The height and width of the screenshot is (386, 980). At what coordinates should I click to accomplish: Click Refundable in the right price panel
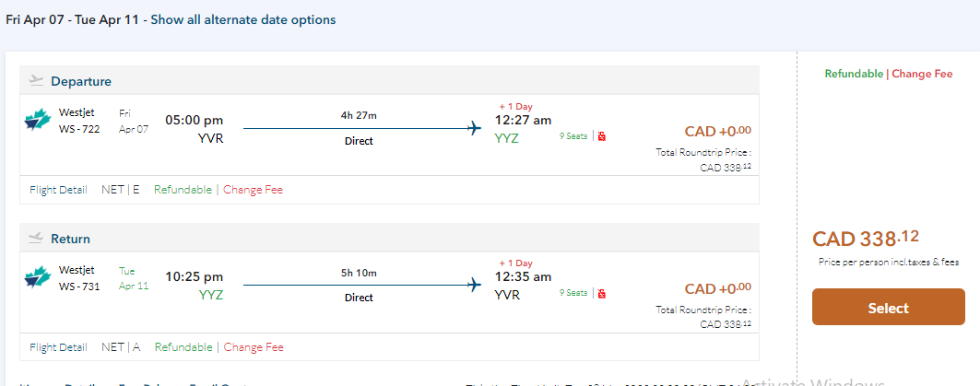coord(853,74)
